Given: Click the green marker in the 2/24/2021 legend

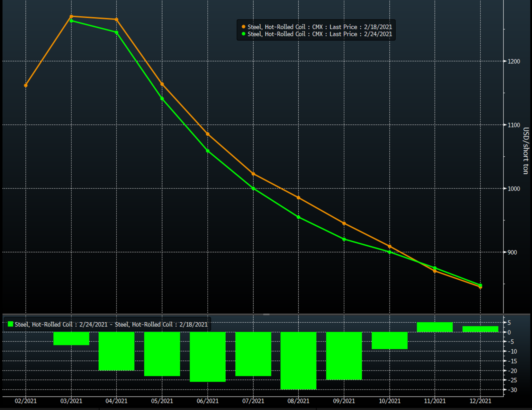Looking at the screenshot, I should pyautogui.click(x=243, y=34).
